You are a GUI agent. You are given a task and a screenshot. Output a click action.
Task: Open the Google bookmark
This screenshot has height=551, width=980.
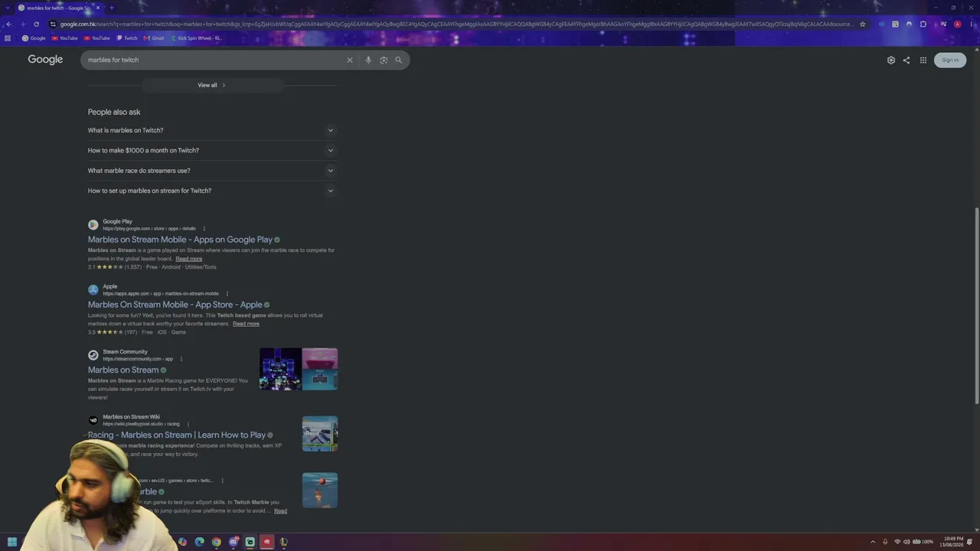click(34, 37)
